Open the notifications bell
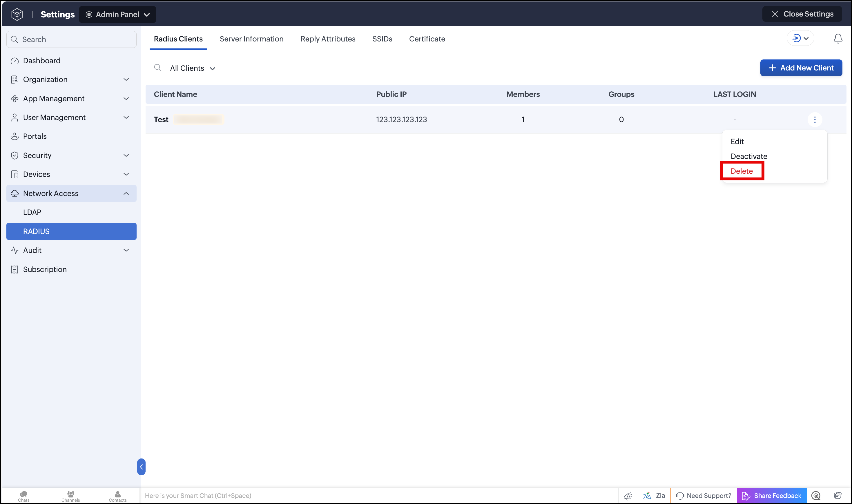The image size is (852, 504). coord(838,39)
